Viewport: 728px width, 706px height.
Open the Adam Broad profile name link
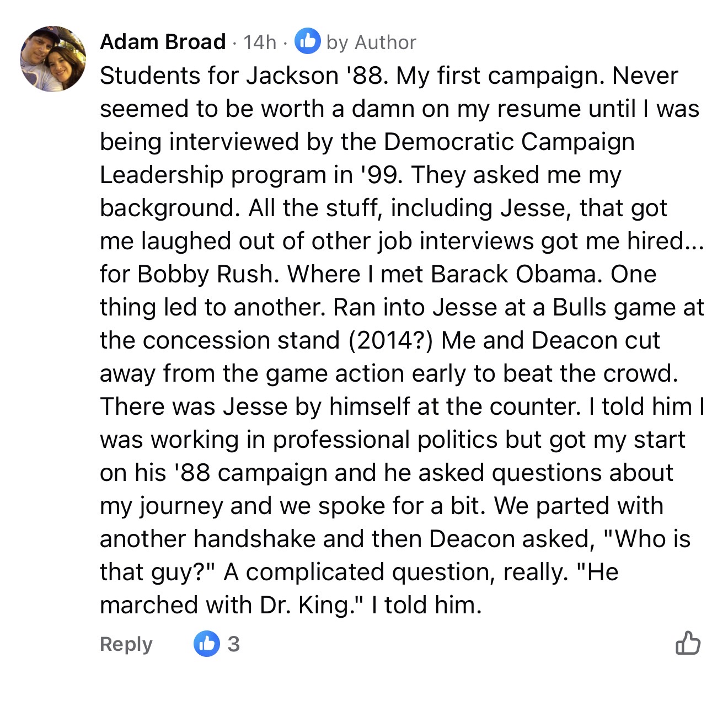pyautogui.click(x=163, y=42)
